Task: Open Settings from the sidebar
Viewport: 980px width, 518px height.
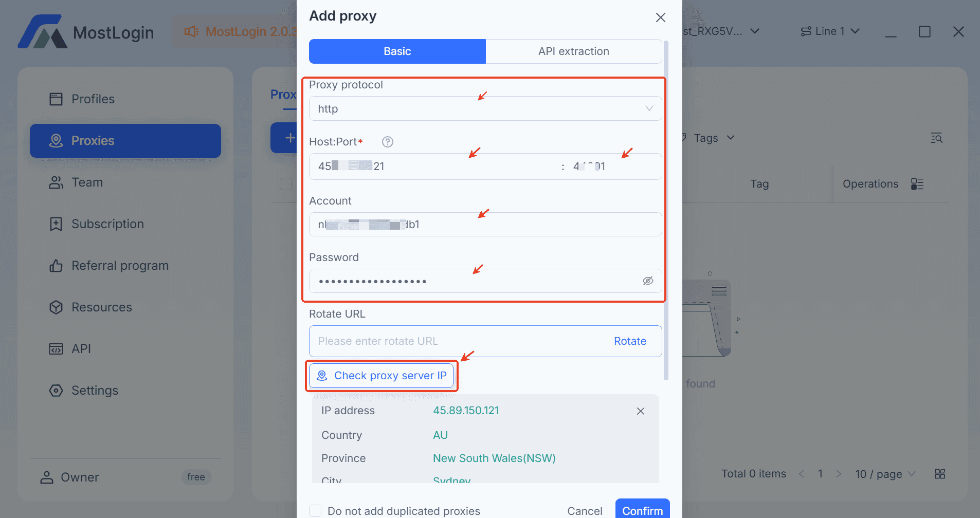Action: 95,391
